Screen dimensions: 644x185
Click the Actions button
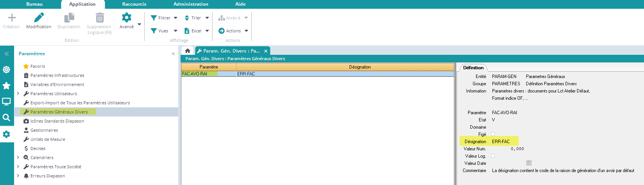tap(233, 31)
